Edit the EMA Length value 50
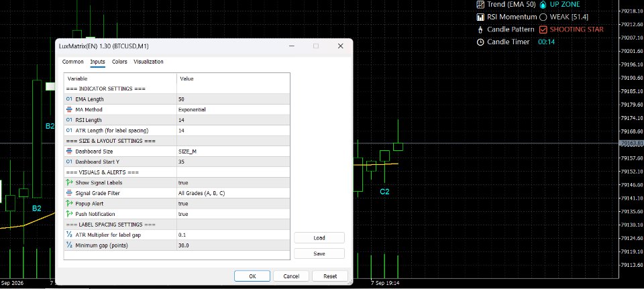Image resolution: width=644 pixels, height=289 pixels. tap(233, 99)
